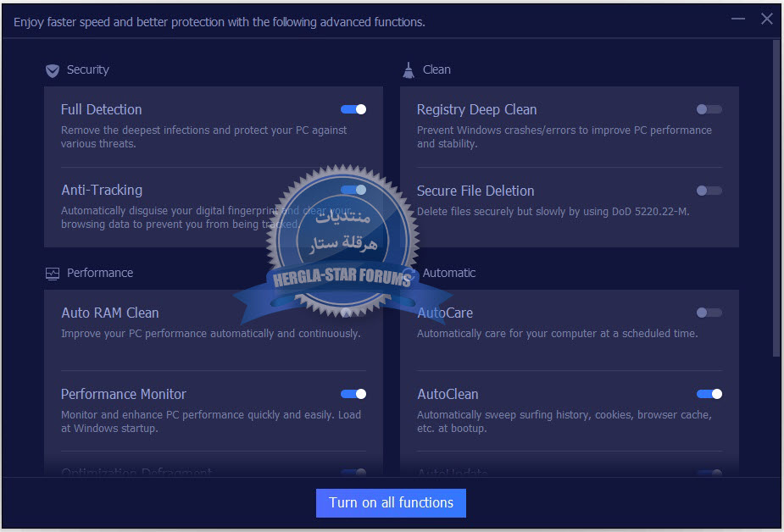Click 'Enjoy faster speed' header text

click(220, 22)
